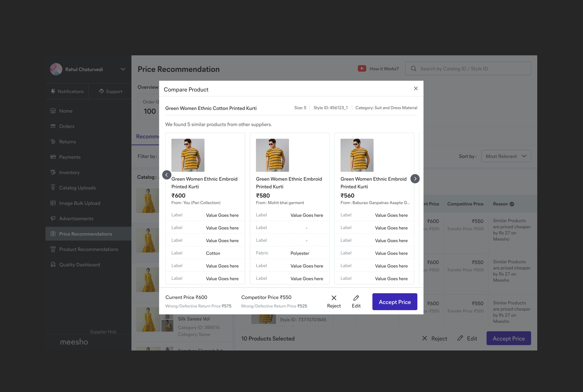The width and height of the screenshot is (583, 392).
Task: Click the Supplier Hub label
Action: (103, 332)
